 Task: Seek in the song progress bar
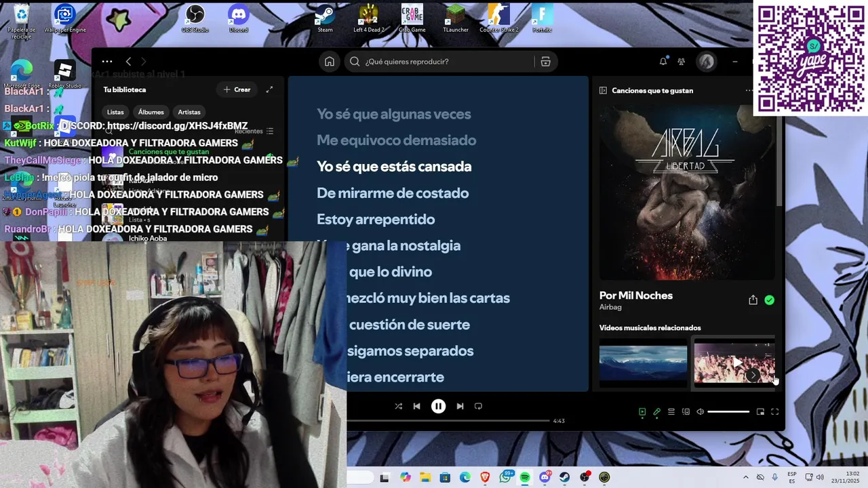[448, 421]
